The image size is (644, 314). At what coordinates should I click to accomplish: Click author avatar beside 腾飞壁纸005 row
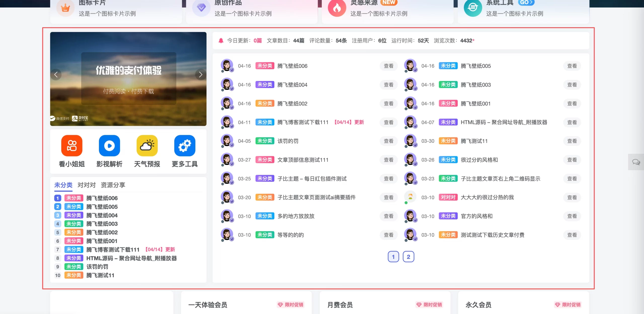point(411,65)
